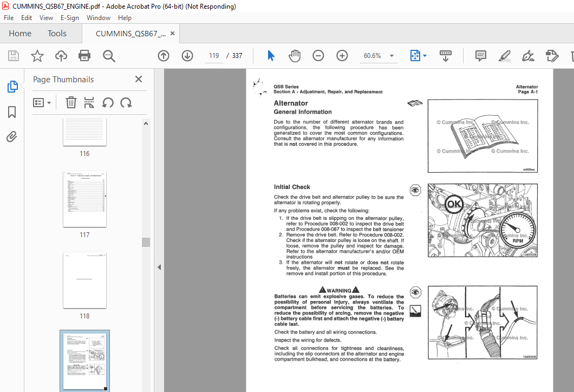The width and height of the screenshot is (574, 392).
Task: Open the E-Sign menu
Action: (x=70, y=17)
